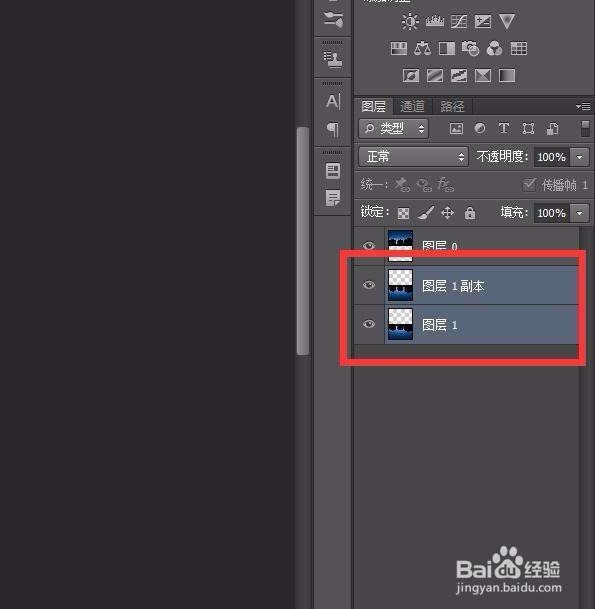595x609 pixels.
Task: Unify layer style fx button
Action: pos(445,185)
